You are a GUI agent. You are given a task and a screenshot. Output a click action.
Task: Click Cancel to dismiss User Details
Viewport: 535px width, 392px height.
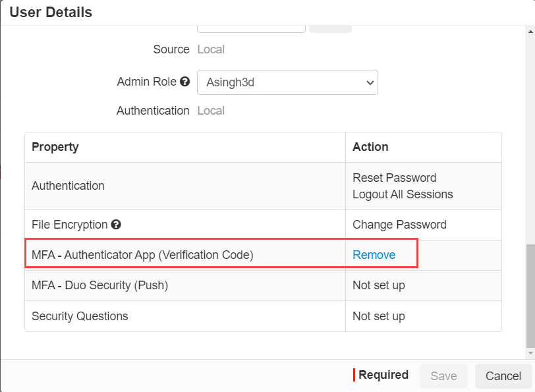(503, 376)
